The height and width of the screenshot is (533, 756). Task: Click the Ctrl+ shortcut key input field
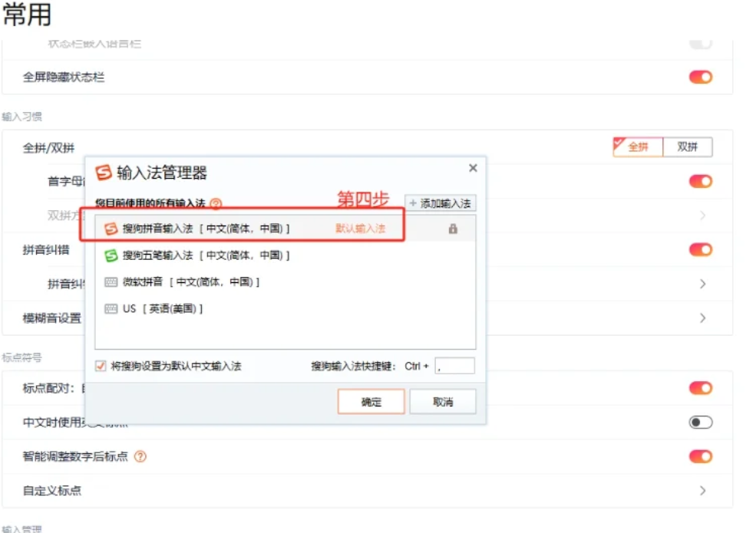454,367
